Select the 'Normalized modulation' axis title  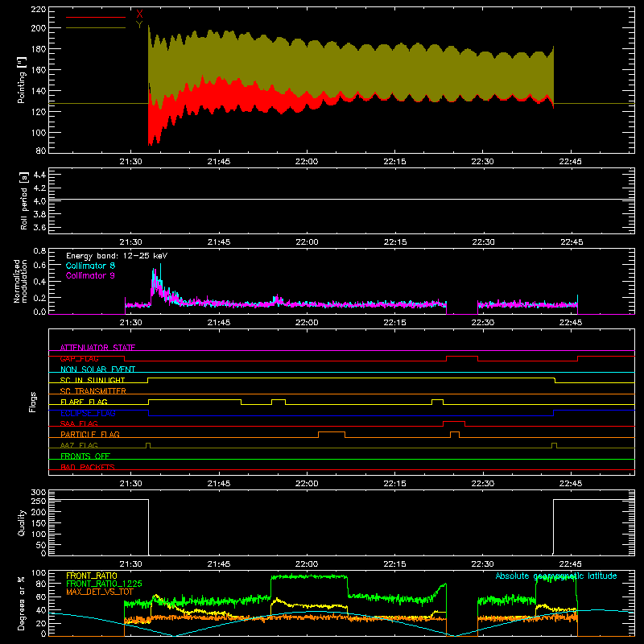pyautogui.click(x=20, y=281)
